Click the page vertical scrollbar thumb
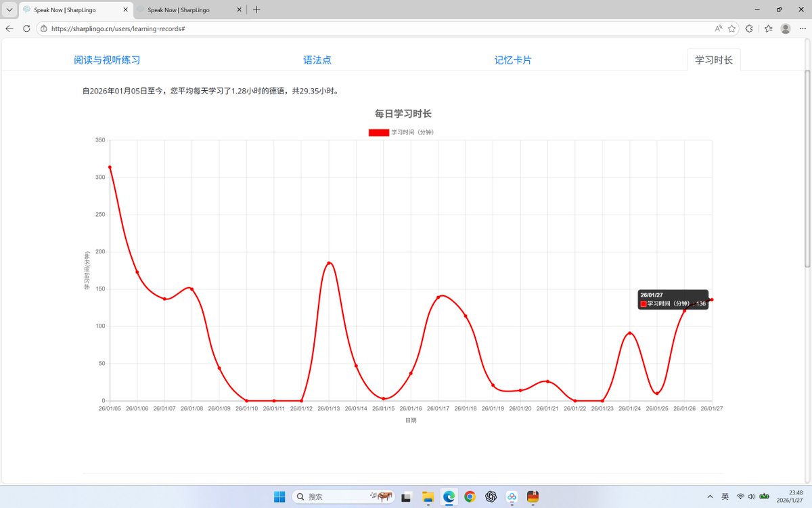 [807, 168]
